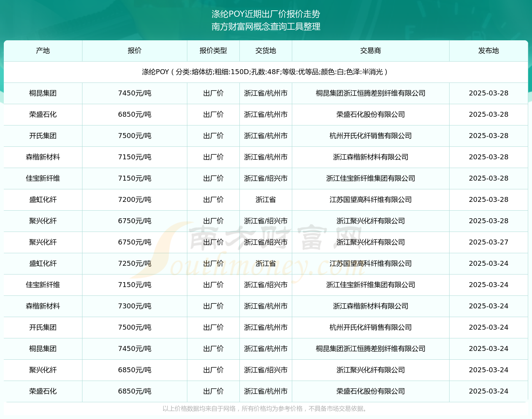Click 荣盛石化 in the 2025-03-24 row
This screenshot has width=532, height=419.
43,391
